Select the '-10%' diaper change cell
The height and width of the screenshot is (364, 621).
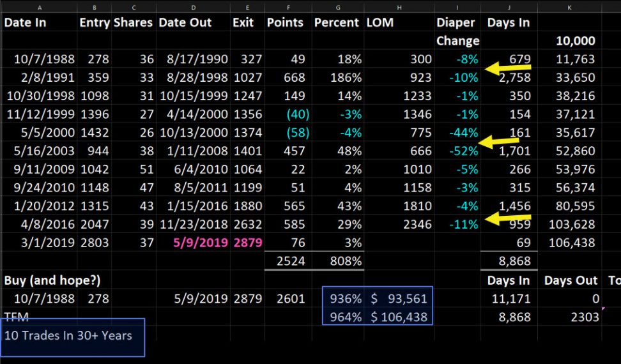457,77
